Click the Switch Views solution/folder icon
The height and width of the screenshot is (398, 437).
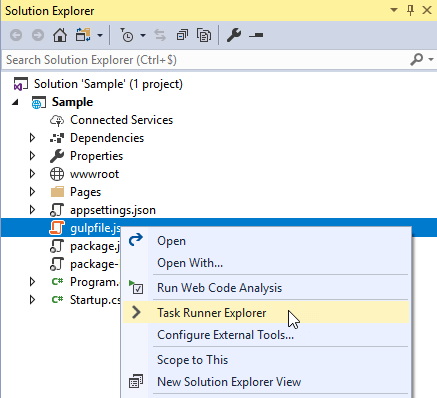coord(83,35)
